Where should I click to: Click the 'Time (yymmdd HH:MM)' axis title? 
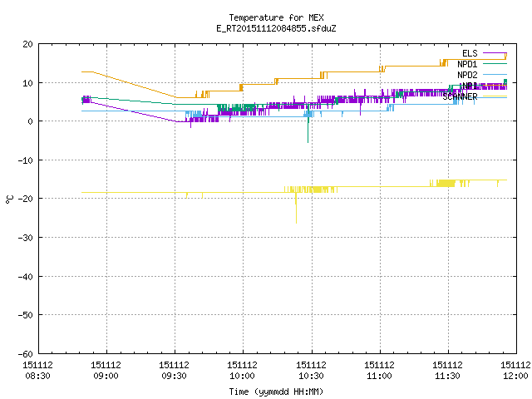(276, 392)
